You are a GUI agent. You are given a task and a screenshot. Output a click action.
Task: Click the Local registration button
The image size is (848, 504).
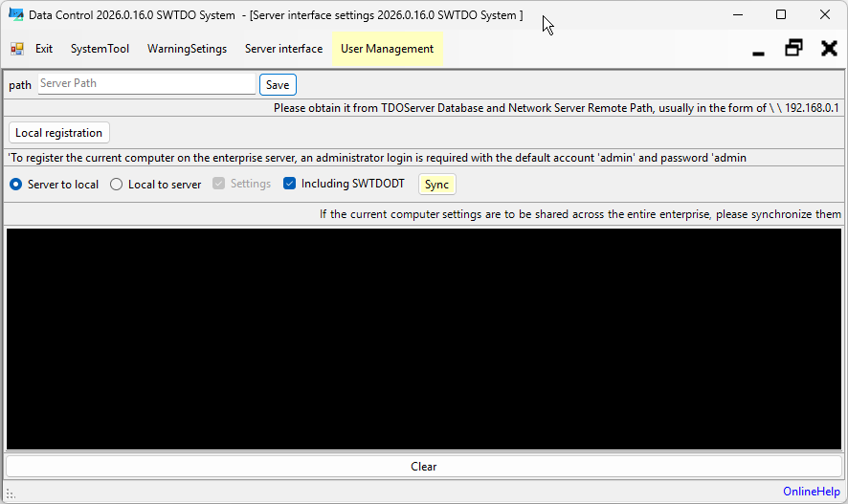pyautogui.click(x=58, y=133)
